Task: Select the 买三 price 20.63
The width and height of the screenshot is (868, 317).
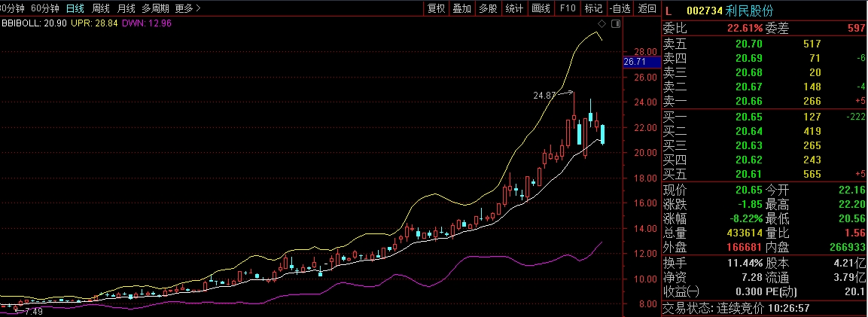Action: [x=748, y=145]
